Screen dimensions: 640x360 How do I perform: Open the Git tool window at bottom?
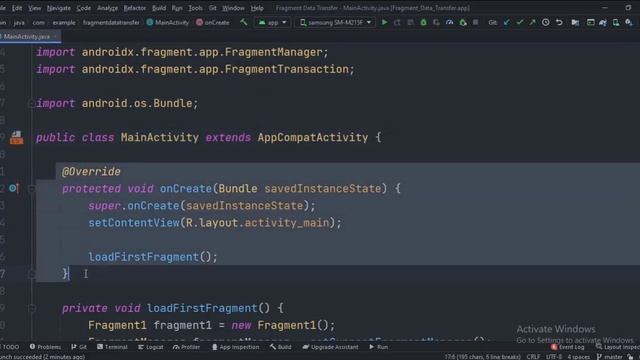click(79, 347)
